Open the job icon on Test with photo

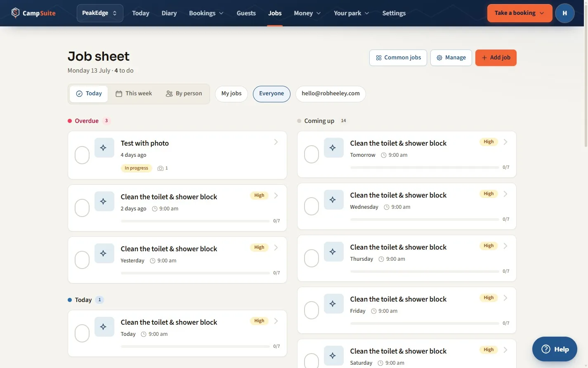104,148
